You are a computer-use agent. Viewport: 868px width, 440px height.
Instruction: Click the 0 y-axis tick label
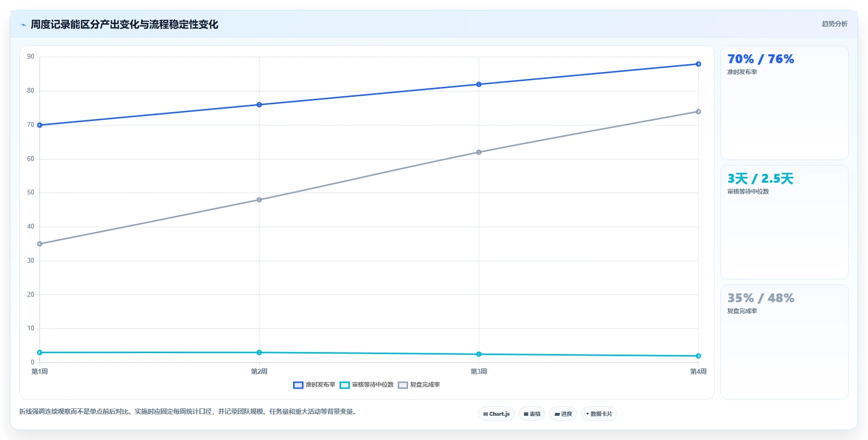(x=33, y=362)
